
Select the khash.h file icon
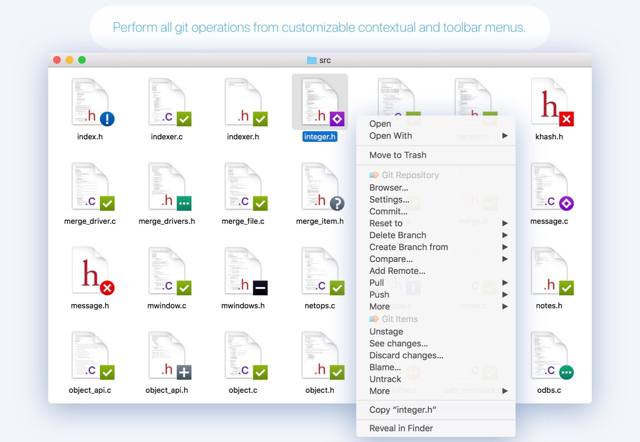click(x=550, y=103)
